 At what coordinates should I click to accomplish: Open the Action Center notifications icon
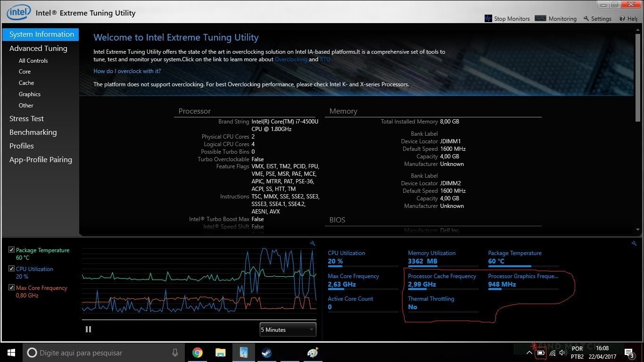(628, 353)
